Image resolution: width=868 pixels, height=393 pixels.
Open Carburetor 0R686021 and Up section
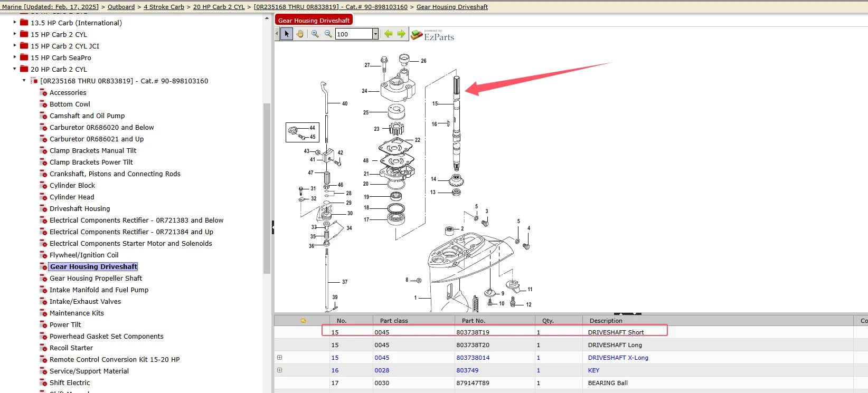[97, 139]
